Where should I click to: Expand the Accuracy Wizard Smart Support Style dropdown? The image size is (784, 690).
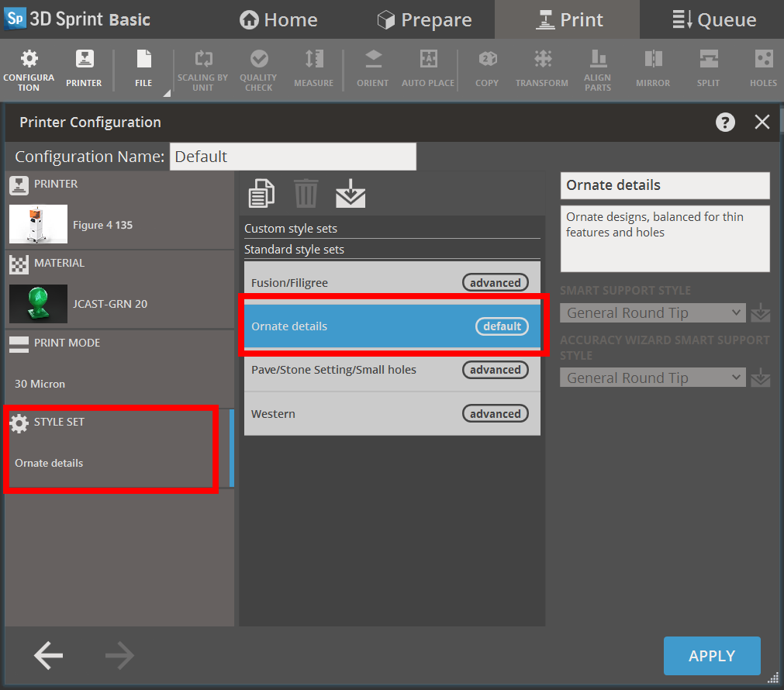click(x=652, y=378)
